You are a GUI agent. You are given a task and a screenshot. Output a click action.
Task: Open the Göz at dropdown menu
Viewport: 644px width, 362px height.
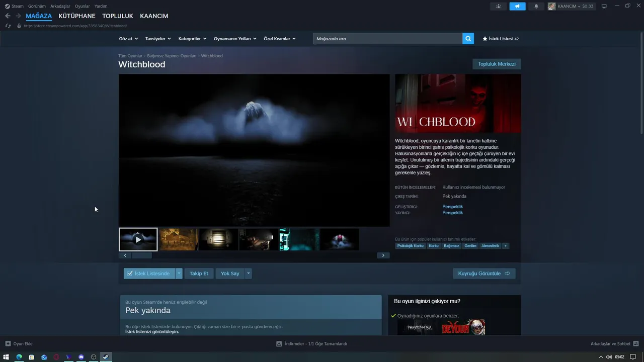(x=128, y=39)
